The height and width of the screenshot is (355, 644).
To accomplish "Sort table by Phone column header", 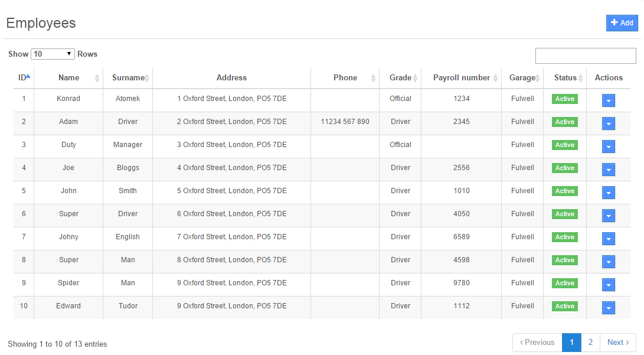I will [x=345, y=77].
